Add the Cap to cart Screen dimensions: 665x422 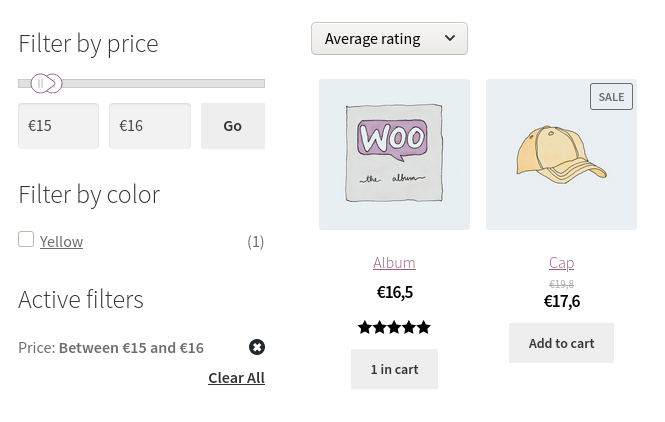tap(561, 343)
